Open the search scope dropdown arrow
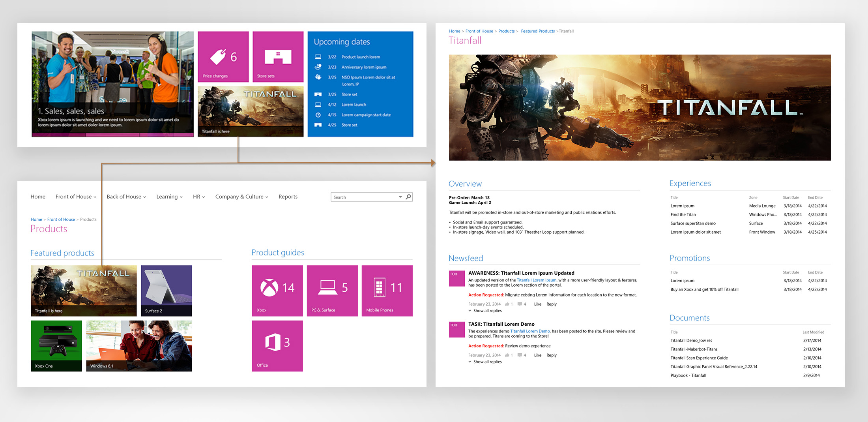The height and width of the screenshot is (422, 868). [x=400, y=197]
